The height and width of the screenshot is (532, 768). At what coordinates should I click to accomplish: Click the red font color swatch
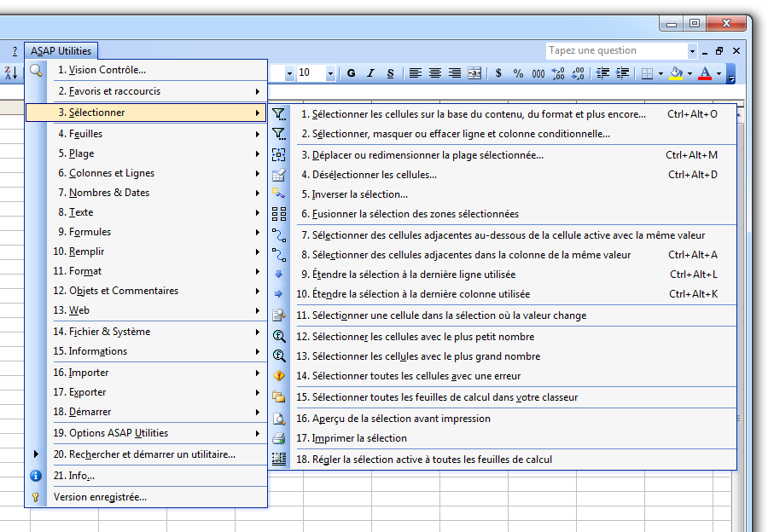tap(706, 76)
